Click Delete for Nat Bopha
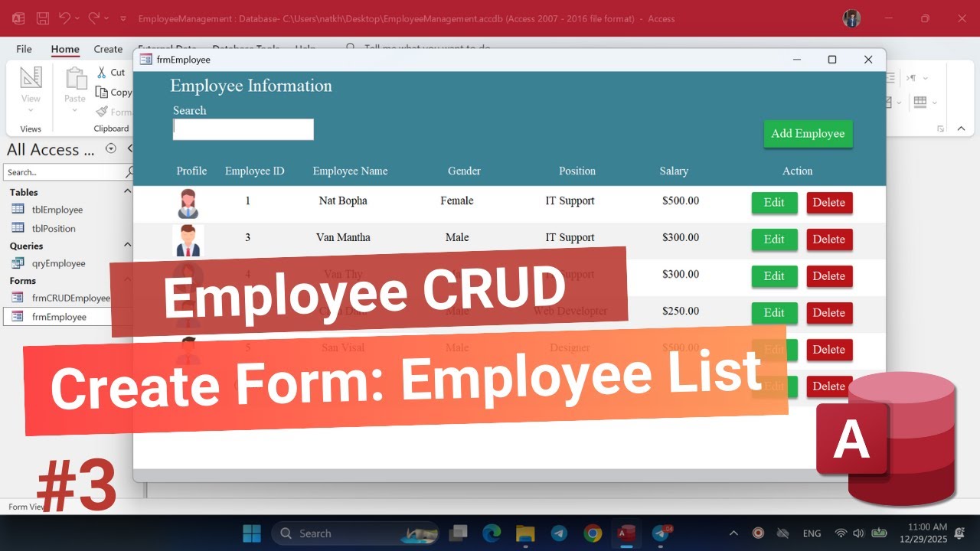This screenshot has width=980, height=551. [x=829, y=203]
